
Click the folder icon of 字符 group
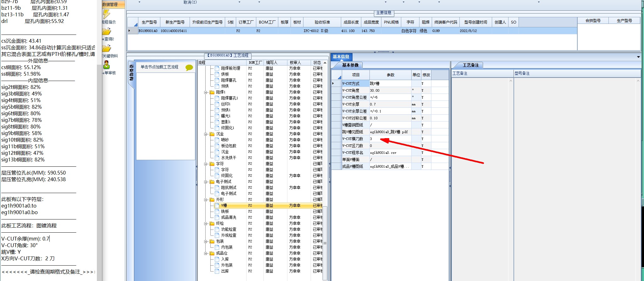[x=212, y=164]
